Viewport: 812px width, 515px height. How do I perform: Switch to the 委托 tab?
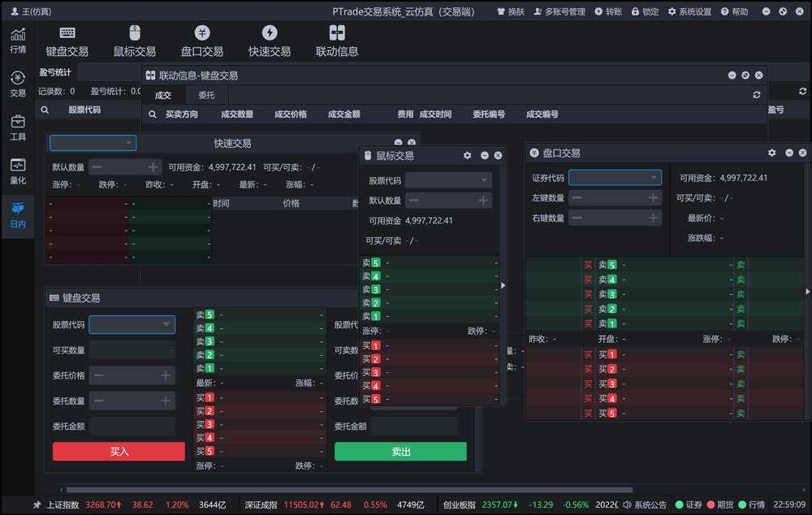(x=206, y=95)
